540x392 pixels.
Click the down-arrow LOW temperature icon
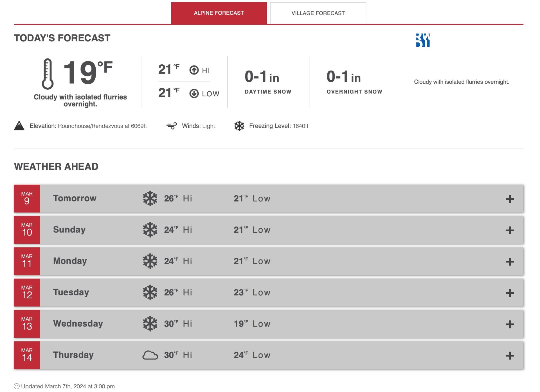(x=194, y=94)
